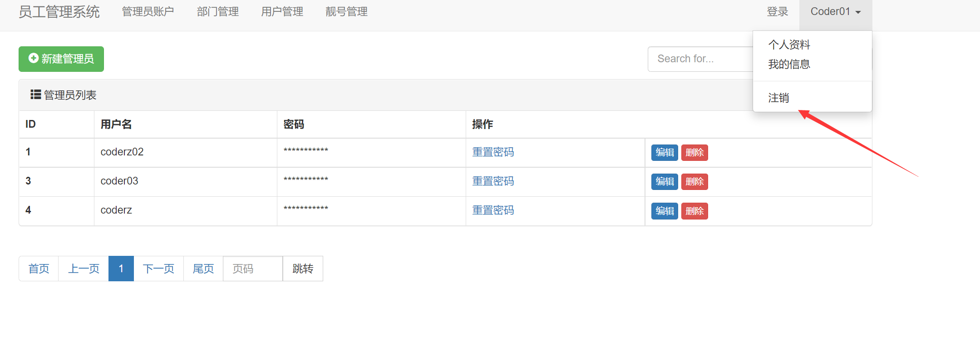Select the username cell coderz
This screenshot has width=980, height=364.
coord(116,210)
